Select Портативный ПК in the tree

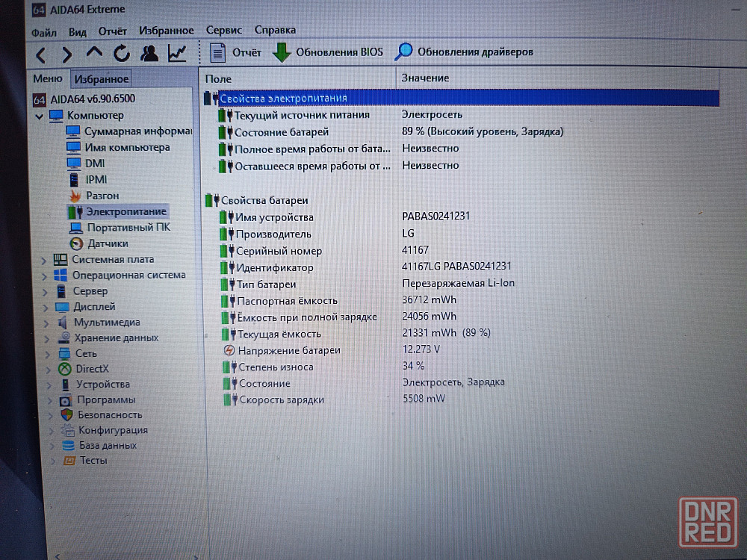coord(128,228)
